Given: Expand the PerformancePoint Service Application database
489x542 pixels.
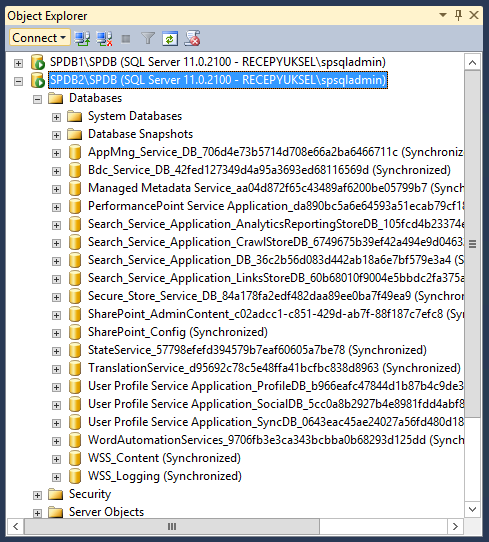Looking at the screenshot, I should click(x=56, y=207).
